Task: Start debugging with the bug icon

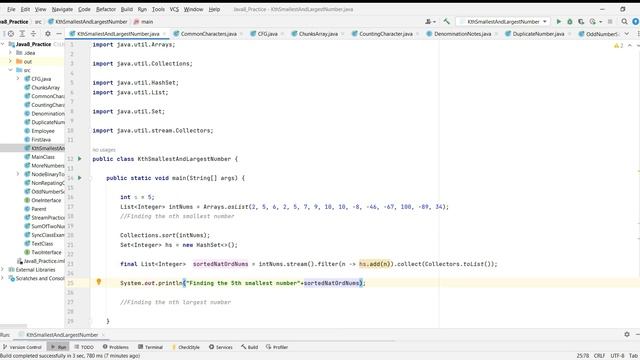Action: coord(570,22)
